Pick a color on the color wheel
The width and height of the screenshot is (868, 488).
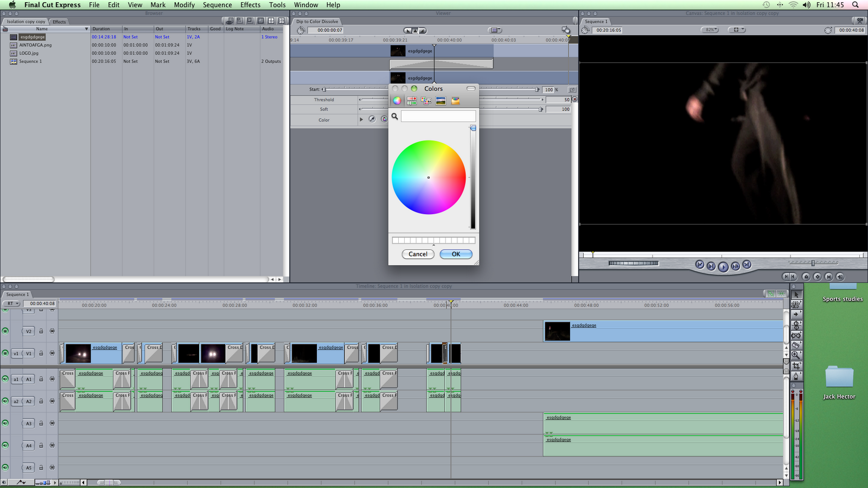pos(429,177)
